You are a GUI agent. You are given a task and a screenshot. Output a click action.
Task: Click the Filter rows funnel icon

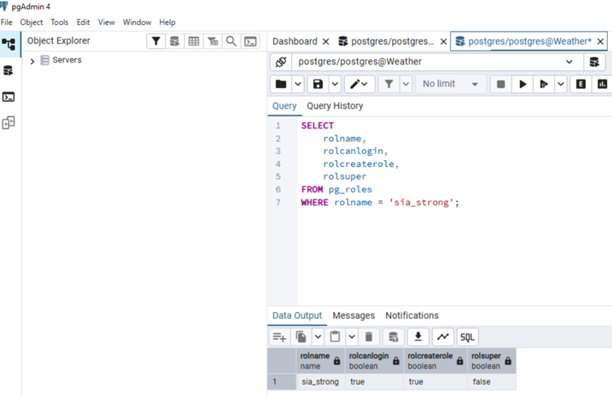pos(389,84)
